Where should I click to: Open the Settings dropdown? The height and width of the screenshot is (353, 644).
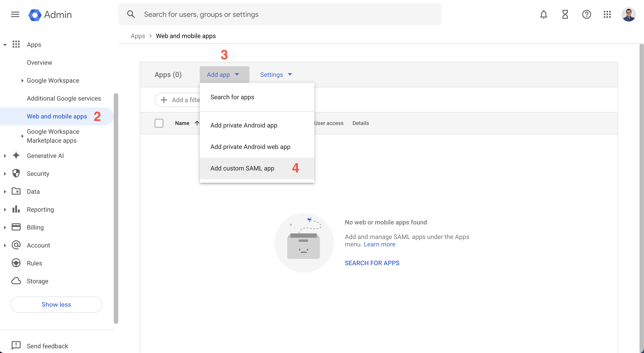276,75
